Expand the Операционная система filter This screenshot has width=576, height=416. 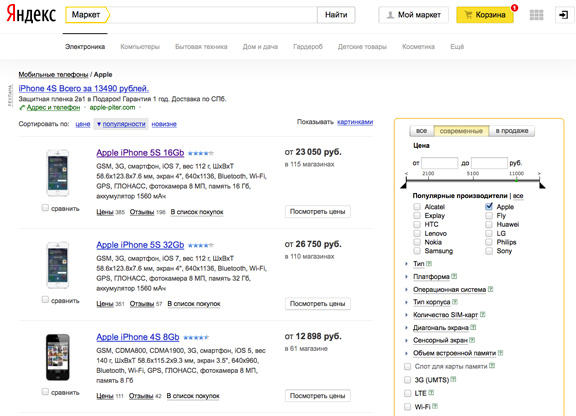450,290
